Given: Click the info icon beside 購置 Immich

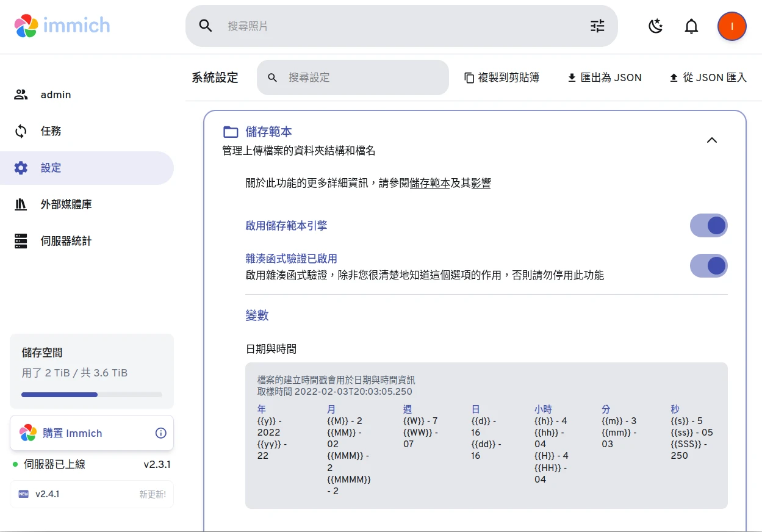Looking at the screenshot, I should tap(161, 433).
